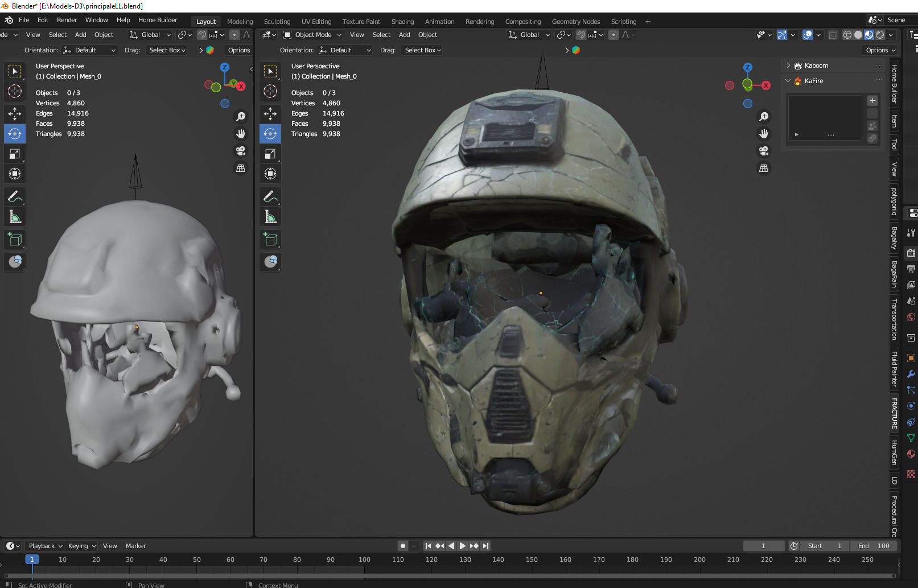This screenshot has width=918, height=588.
Task: Open Options dropdown in right viewport
Action: coord(880,50)
